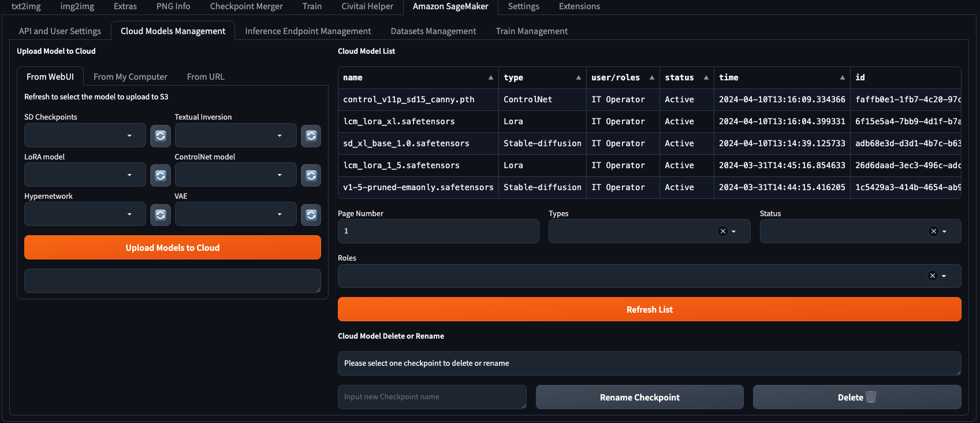This screenshot has width=980, height=423.
Task: Focus the Page Number field
Action: [438, 231]
